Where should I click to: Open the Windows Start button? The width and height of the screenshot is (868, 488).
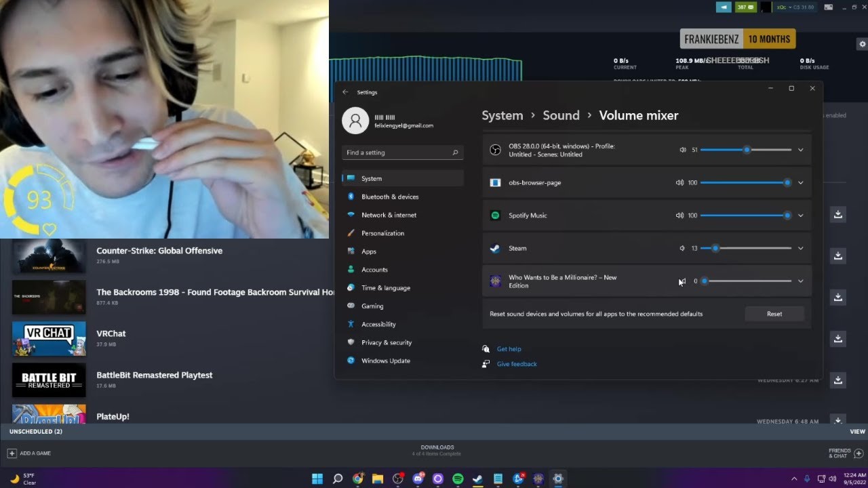coord(317,479)
